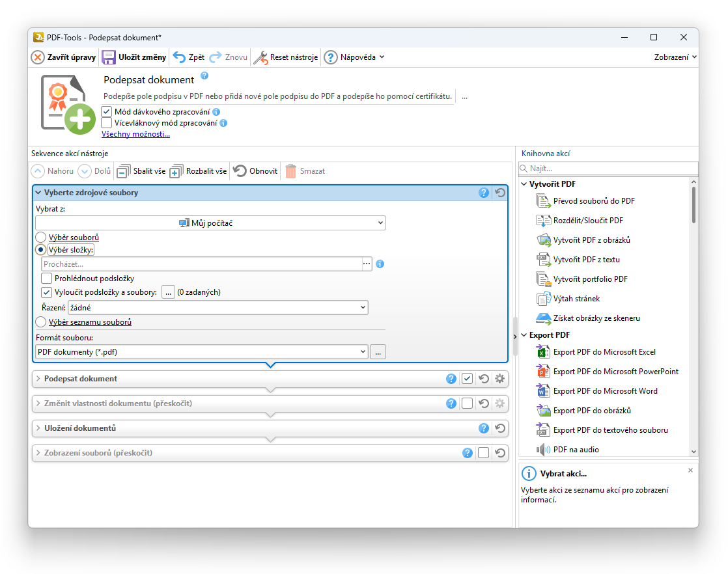Open help for Uložení dokumentů
728x574 pixels.
484,428
